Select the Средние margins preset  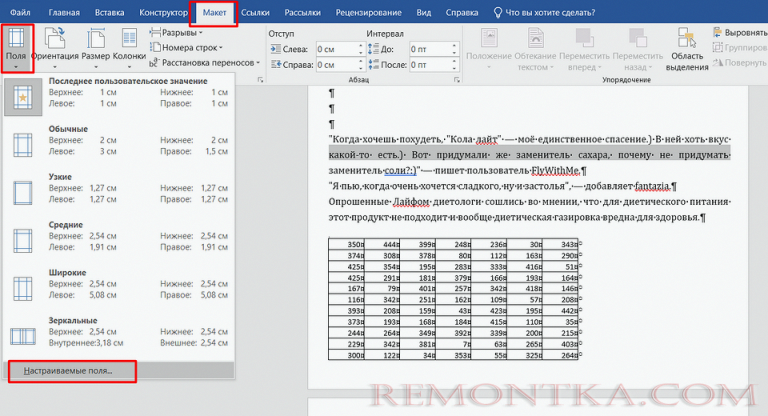(x=119, y=240)
